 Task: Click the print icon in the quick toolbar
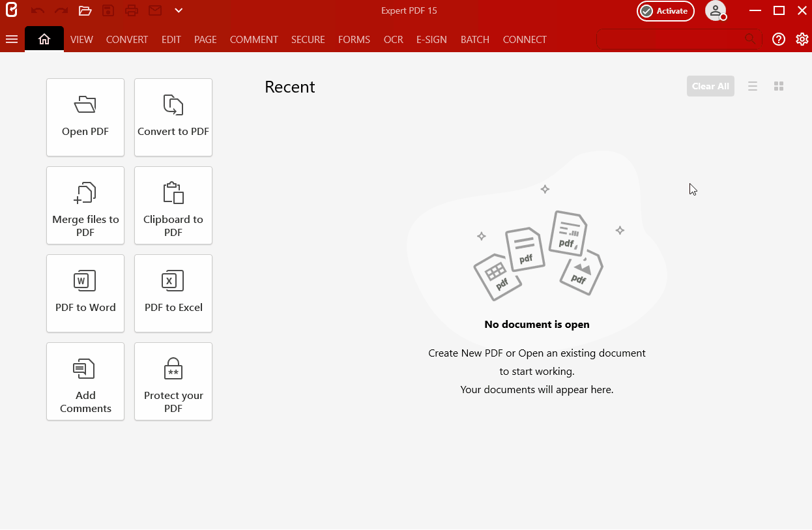coord(132,10)
